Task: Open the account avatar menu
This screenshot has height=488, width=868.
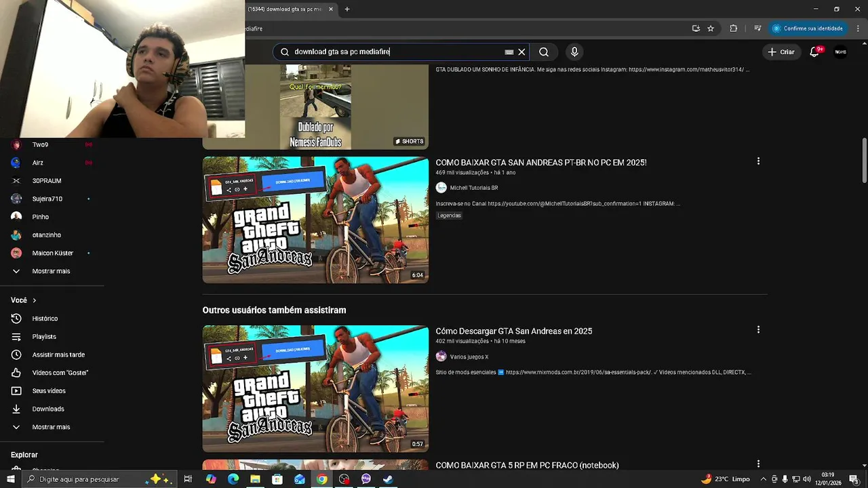Action: click(840, 52)
